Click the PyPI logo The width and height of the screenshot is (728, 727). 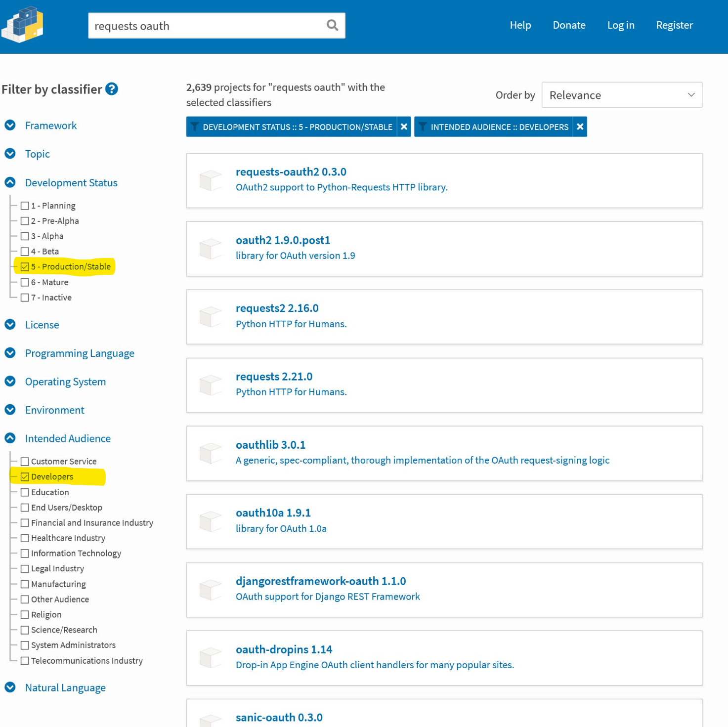(23, 25)
